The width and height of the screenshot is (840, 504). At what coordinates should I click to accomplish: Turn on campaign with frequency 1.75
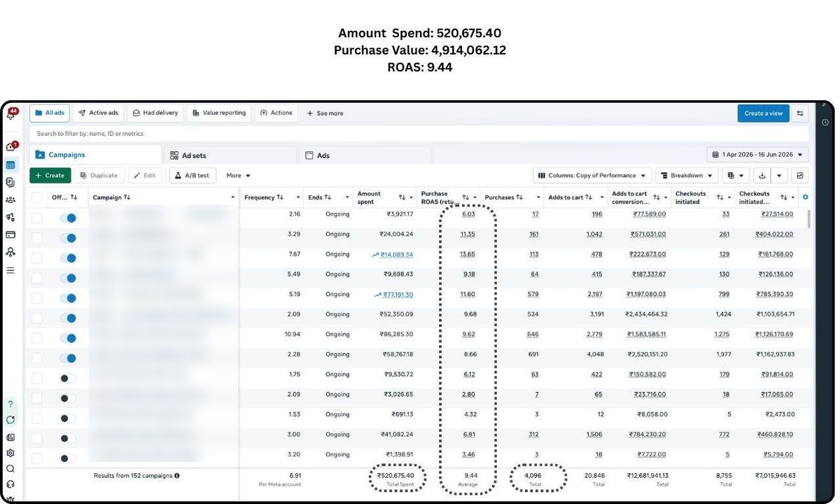(68, 378)
